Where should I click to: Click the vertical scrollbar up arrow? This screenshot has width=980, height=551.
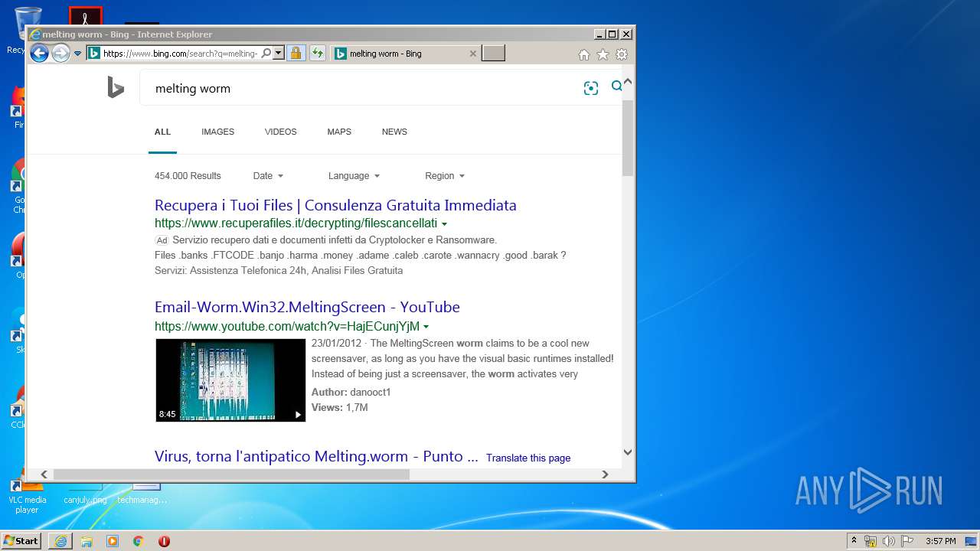[628, 81]
